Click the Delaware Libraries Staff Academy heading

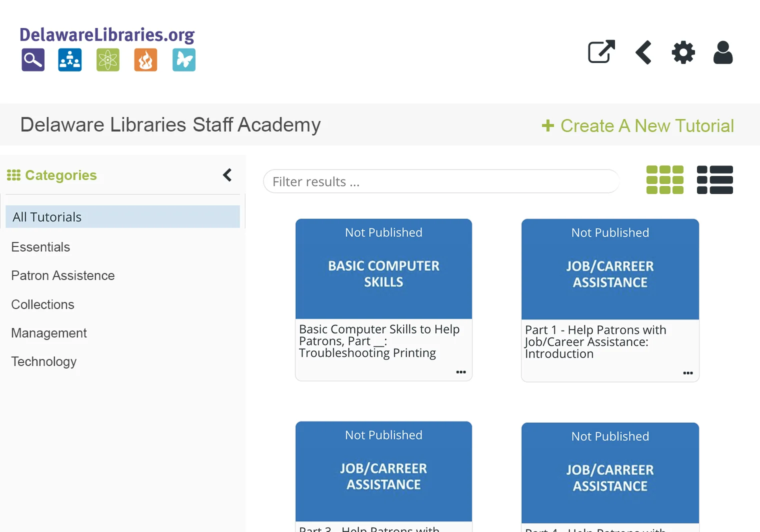[170, 124]
